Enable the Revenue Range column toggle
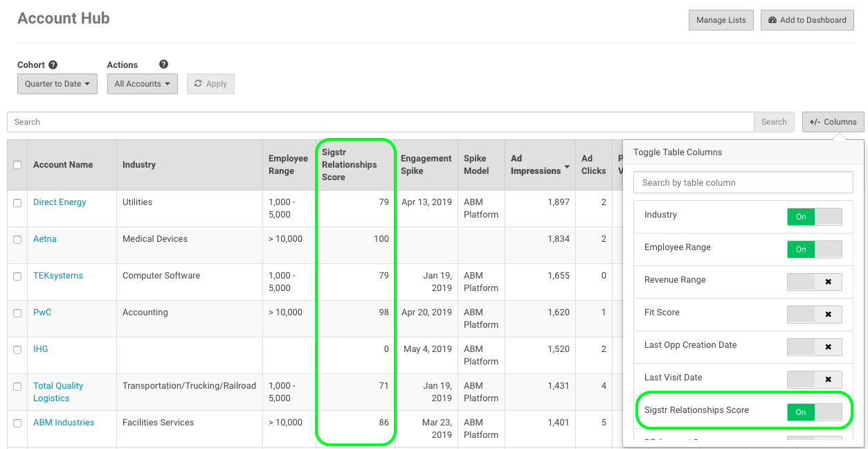 (815, 282)
